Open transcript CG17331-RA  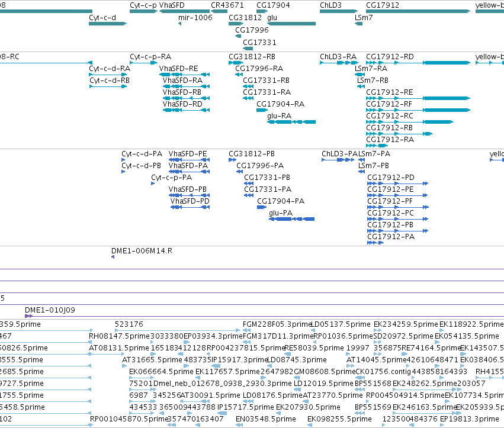[x=248, y=98]
